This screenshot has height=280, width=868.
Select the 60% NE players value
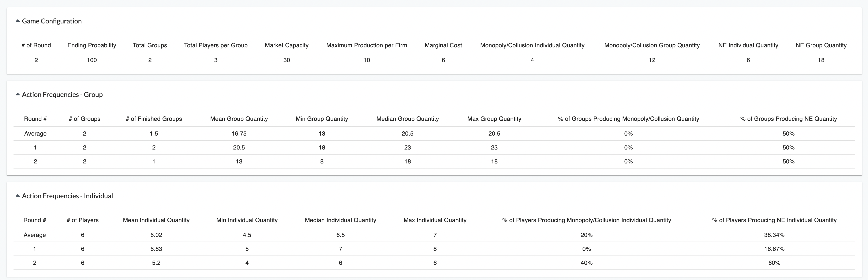click(774, 263)
